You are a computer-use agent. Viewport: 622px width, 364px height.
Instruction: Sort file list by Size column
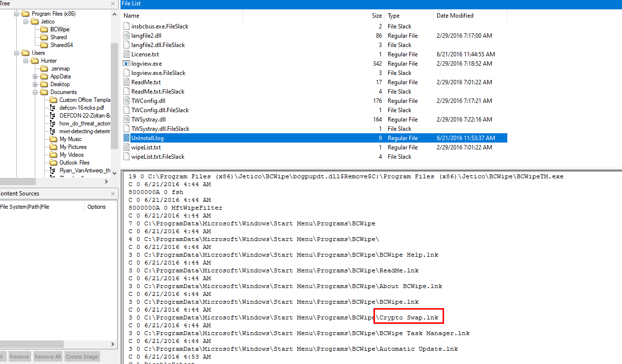click(314, 16)
